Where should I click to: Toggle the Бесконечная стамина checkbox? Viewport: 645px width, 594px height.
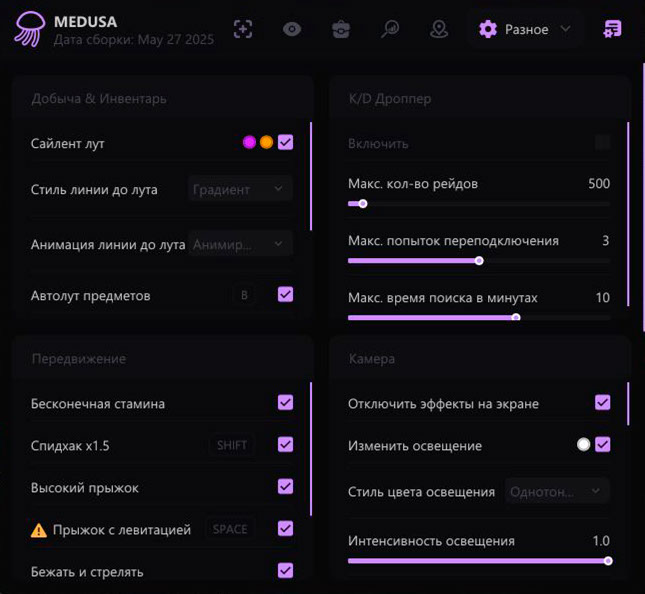tap(286, 403)
